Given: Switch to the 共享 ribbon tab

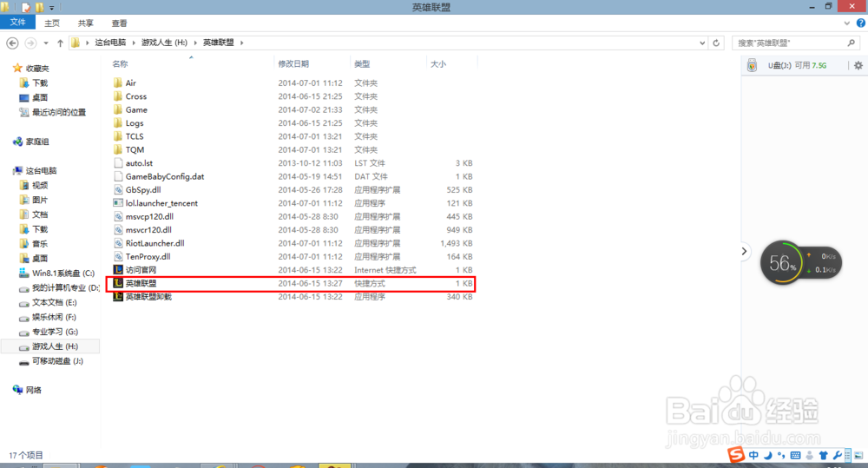Looking at the screenshot, I should click(x=85, y=23).
